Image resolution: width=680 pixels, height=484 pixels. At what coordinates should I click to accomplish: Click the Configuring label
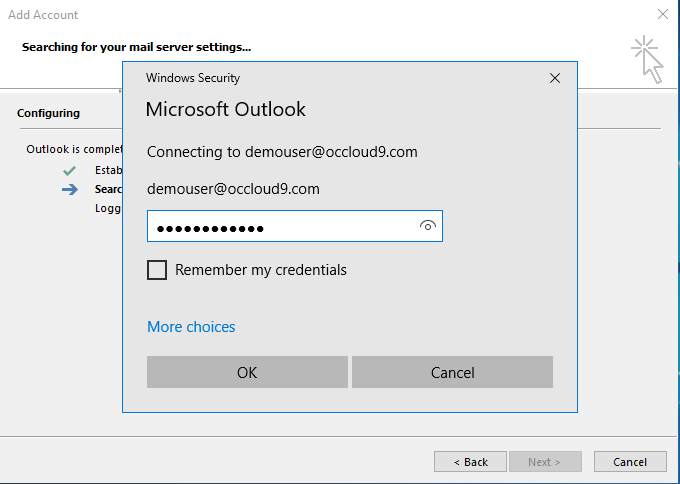tap(49, 113)
